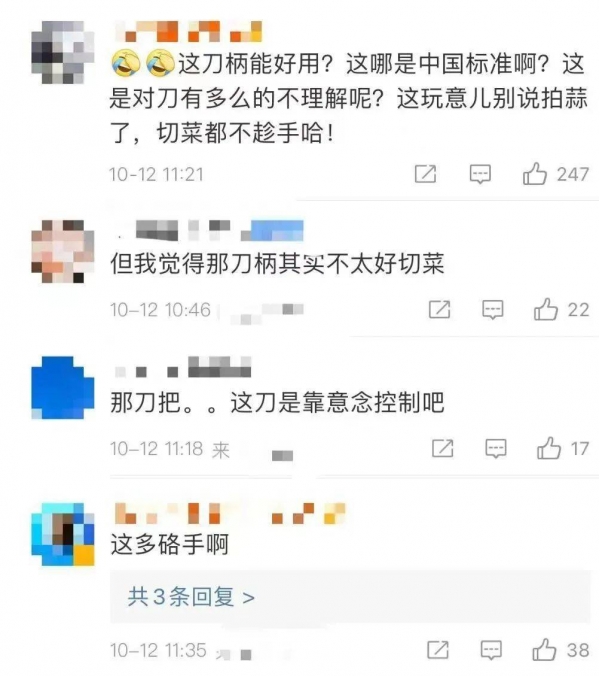Share the comment posted at 10:46

tap(439, 310)
